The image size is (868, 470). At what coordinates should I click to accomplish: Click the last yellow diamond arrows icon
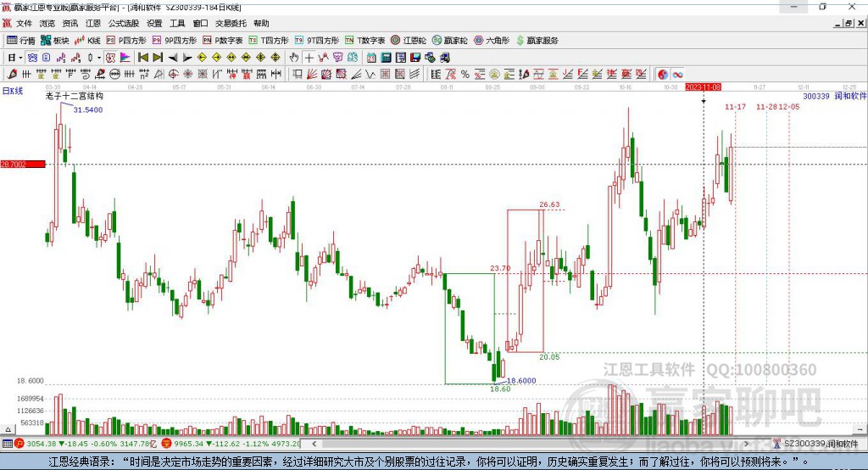[275, 58]
